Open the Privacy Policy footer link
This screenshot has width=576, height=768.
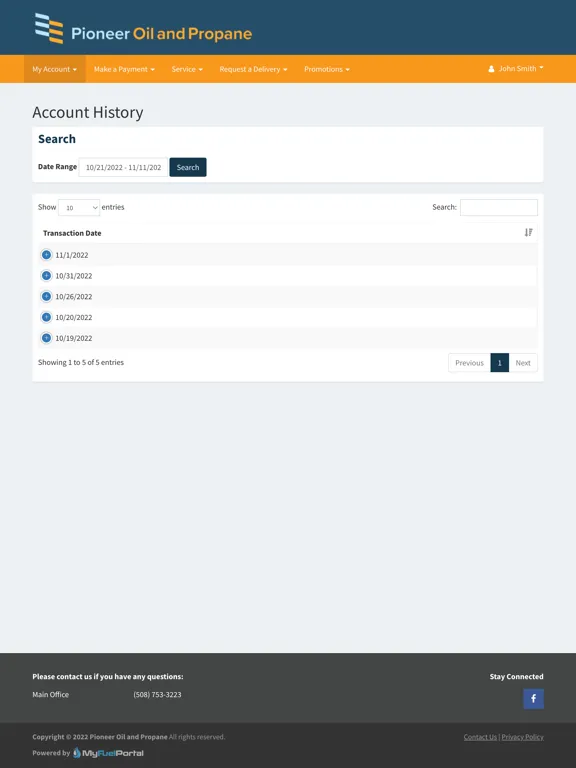click(x=522, y=737)
